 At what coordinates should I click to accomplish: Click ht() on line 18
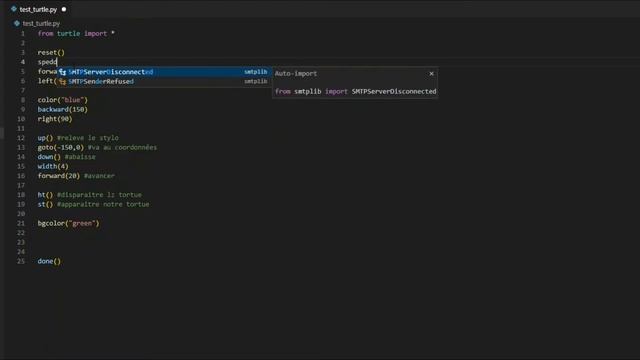45,195
